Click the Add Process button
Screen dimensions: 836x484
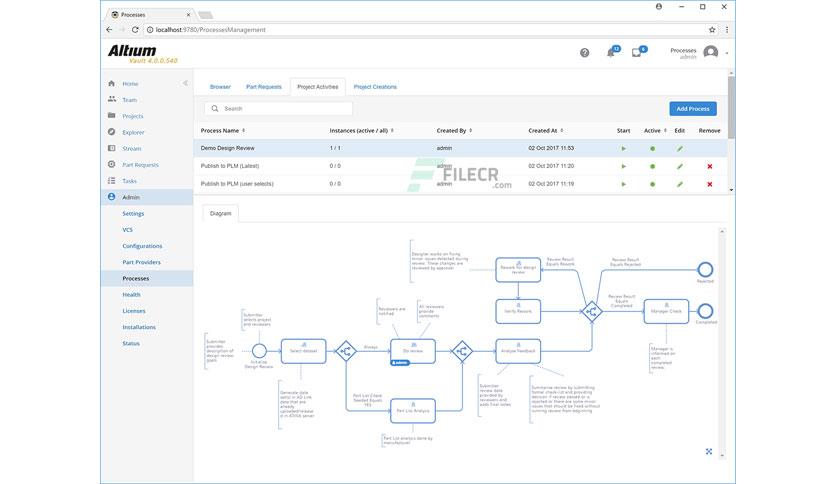693,109
